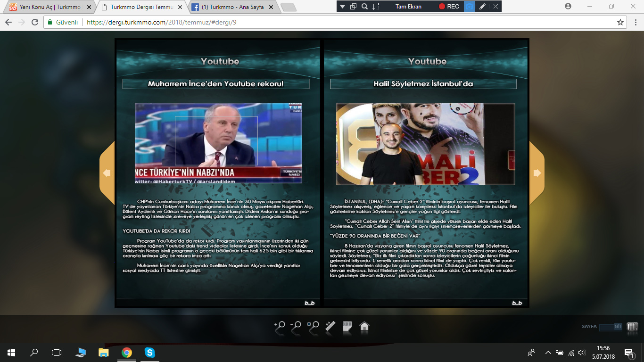Open the Chrome three-dot menu

(635, 22)
